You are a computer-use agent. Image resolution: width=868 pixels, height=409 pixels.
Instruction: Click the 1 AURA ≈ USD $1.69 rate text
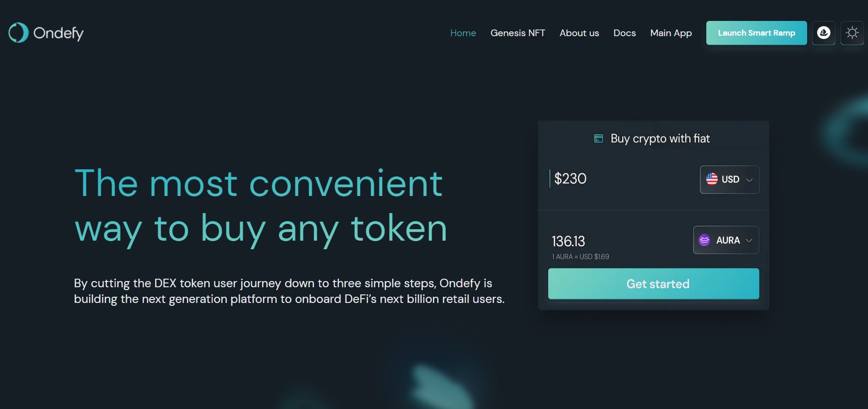click(x=580, y=257)
